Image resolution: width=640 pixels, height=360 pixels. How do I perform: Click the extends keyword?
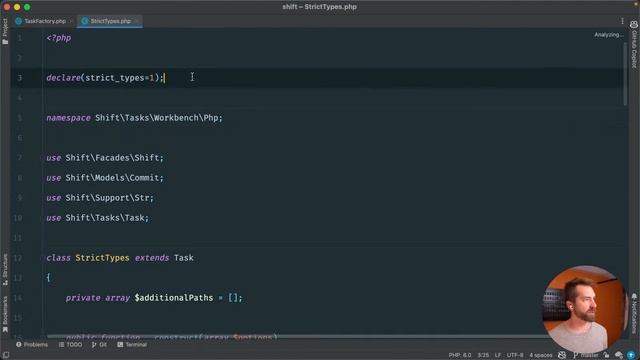click(152, 258)
